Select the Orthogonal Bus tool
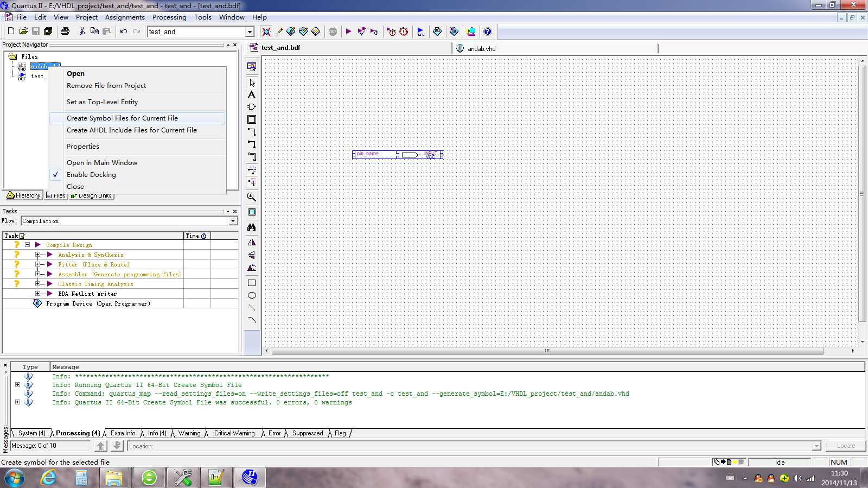 pyautogui.click(x=252, y=144)
